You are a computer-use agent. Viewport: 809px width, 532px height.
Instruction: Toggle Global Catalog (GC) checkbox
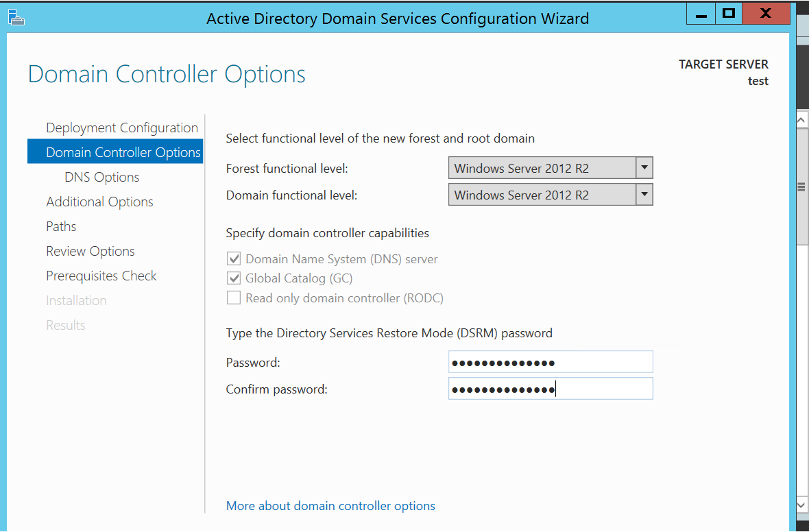234,278
